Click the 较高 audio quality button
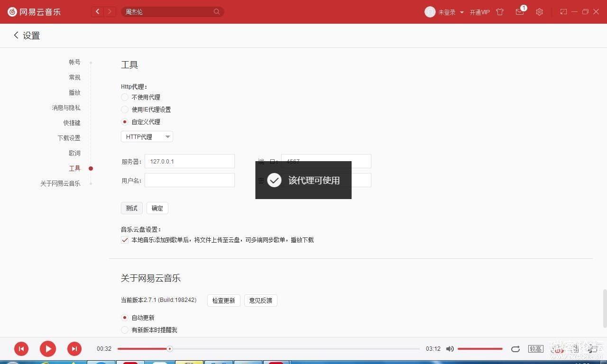Viewport: 607px width, 364px height. click(x=536, y=349)
